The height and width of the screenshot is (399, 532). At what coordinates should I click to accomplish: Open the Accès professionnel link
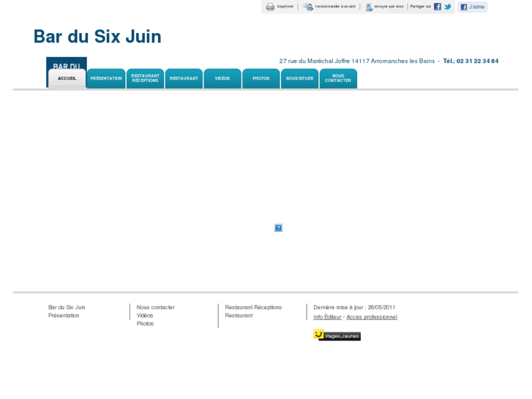[x=372, y=317]
